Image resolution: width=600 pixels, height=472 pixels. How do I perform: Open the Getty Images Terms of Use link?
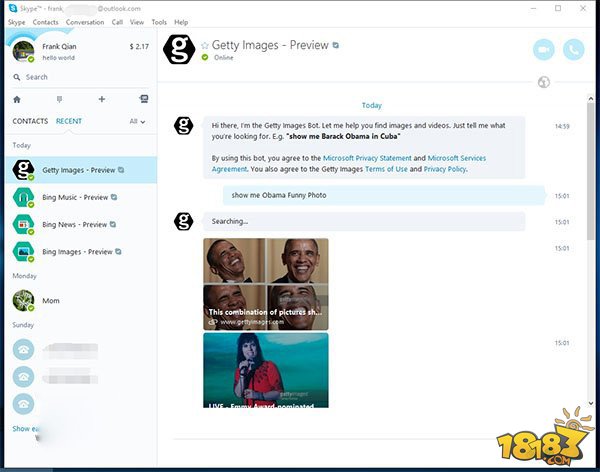click(394, 169)
